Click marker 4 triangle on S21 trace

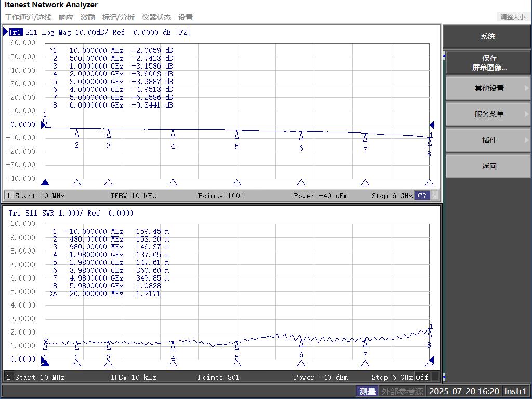[173, 135]
